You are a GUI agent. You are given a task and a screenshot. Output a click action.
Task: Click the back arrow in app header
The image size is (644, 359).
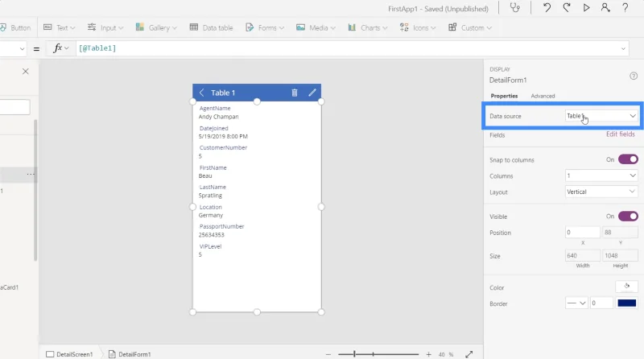201,93
